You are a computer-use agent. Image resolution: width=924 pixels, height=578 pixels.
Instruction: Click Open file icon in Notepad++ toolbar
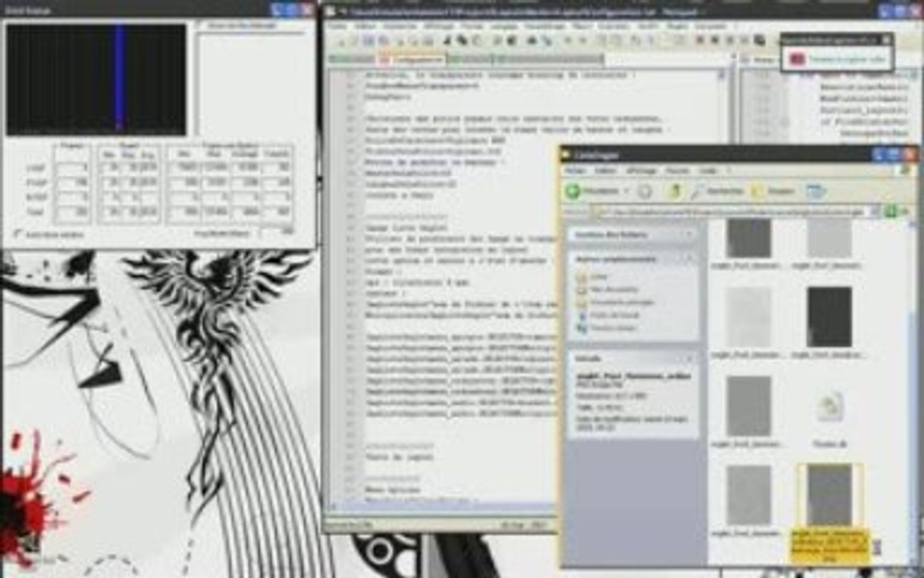click(355, 40)
